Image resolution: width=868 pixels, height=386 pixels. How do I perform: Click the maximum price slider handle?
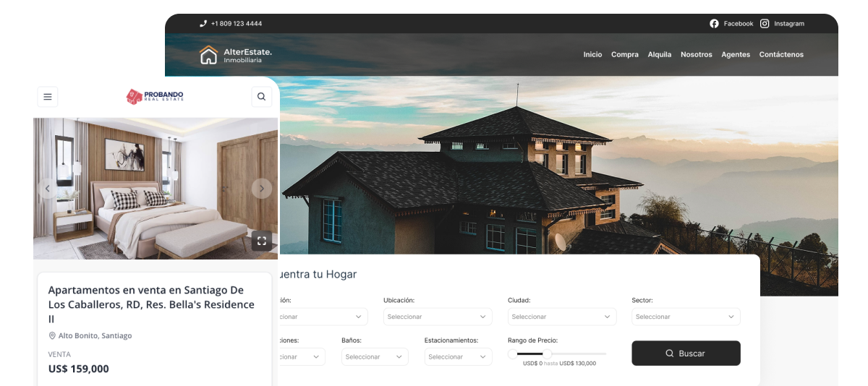(548, 354)
